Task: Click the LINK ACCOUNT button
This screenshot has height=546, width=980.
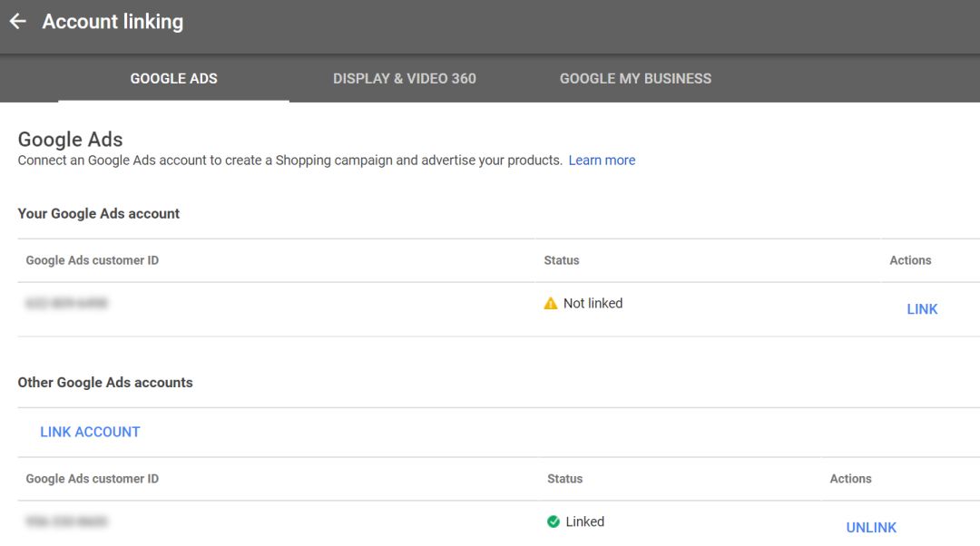Action: coord(90,432)
